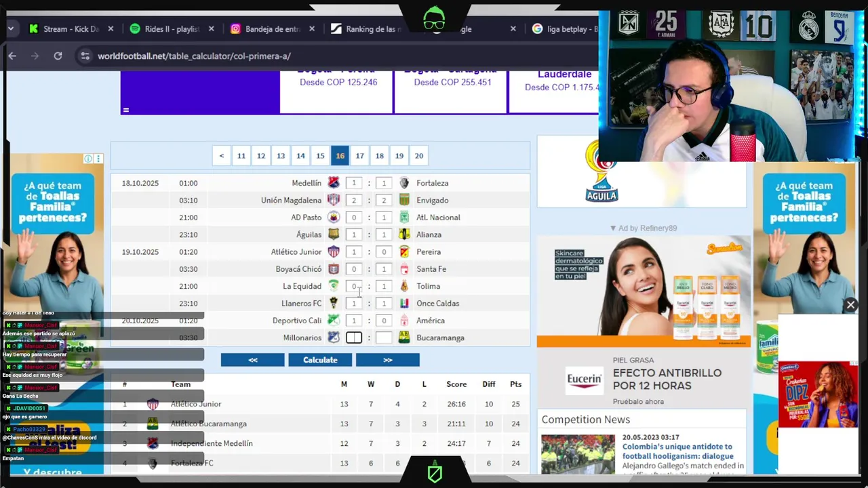Click the browser address bar URL

coord(194,56)
